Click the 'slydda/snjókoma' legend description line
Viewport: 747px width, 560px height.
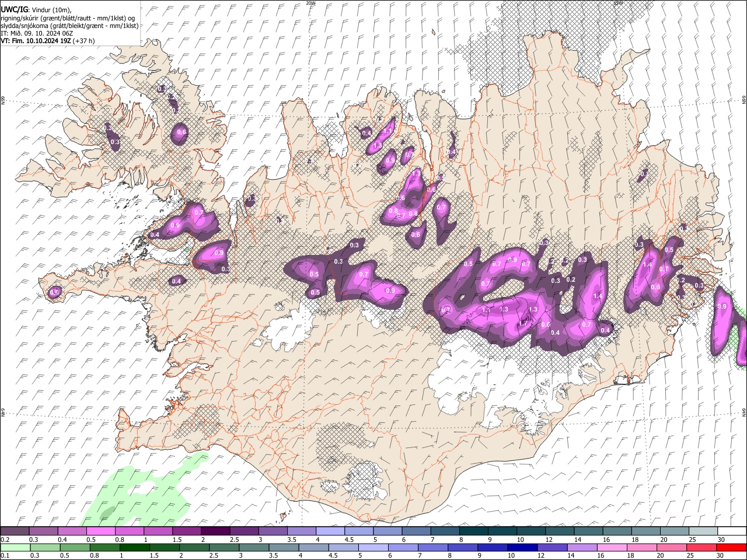[69, 26]
